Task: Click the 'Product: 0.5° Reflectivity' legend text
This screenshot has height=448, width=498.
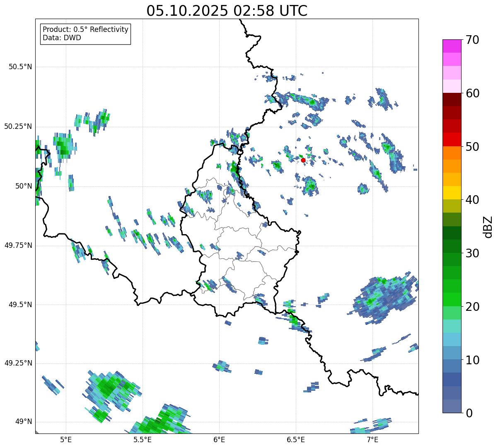Action: point(85,30)
